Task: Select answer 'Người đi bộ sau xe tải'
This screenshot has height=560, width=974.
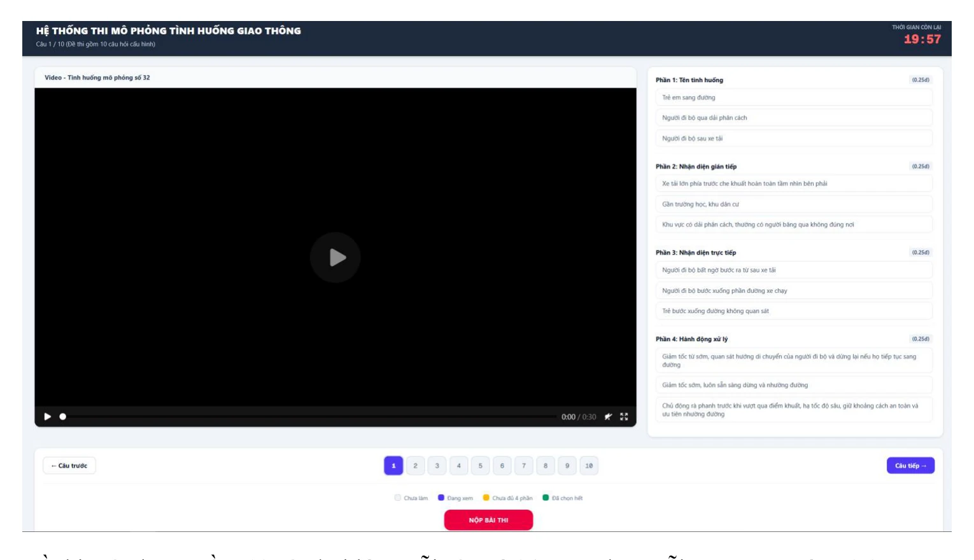Action: click(x=794, y=138)
